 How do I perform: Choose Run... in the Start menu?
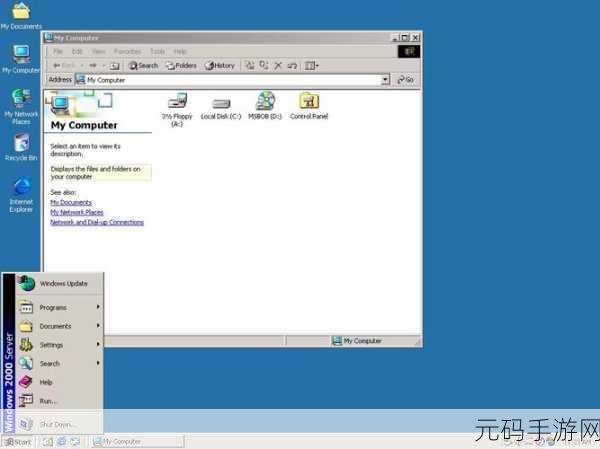[59, 401]
